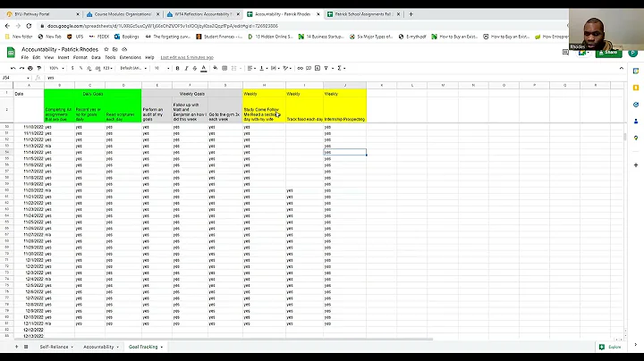Click the Undo icon in toolbar

(x=13, y=68)
